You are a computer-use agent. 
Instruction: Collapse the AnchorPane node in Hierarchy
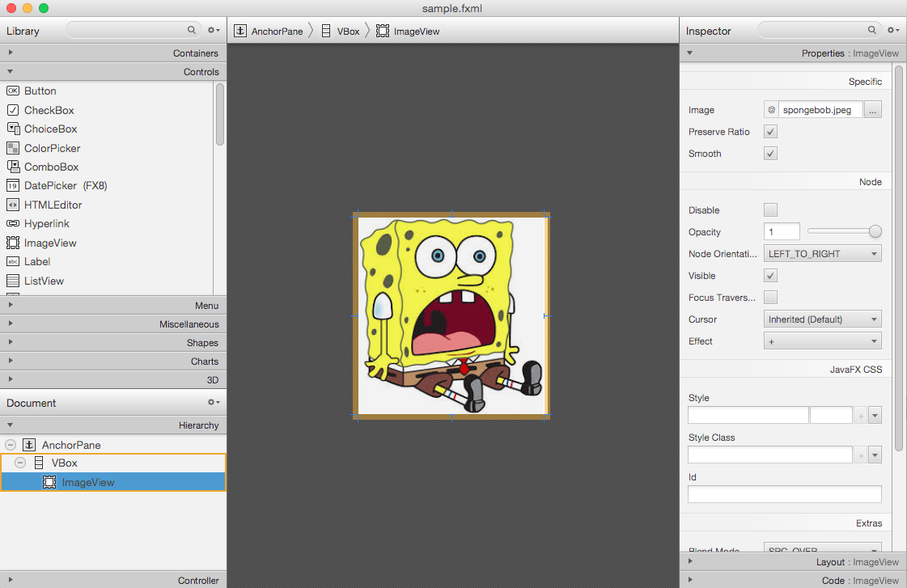pyautogui.click(x=11, y=445)
